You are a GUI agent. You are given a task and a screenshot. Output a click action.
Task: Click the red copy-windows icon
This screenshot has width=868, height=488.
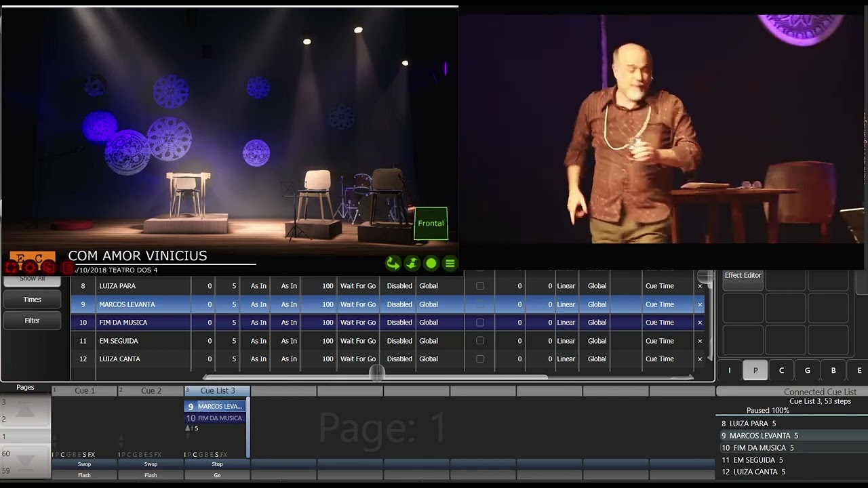(49, 267)
